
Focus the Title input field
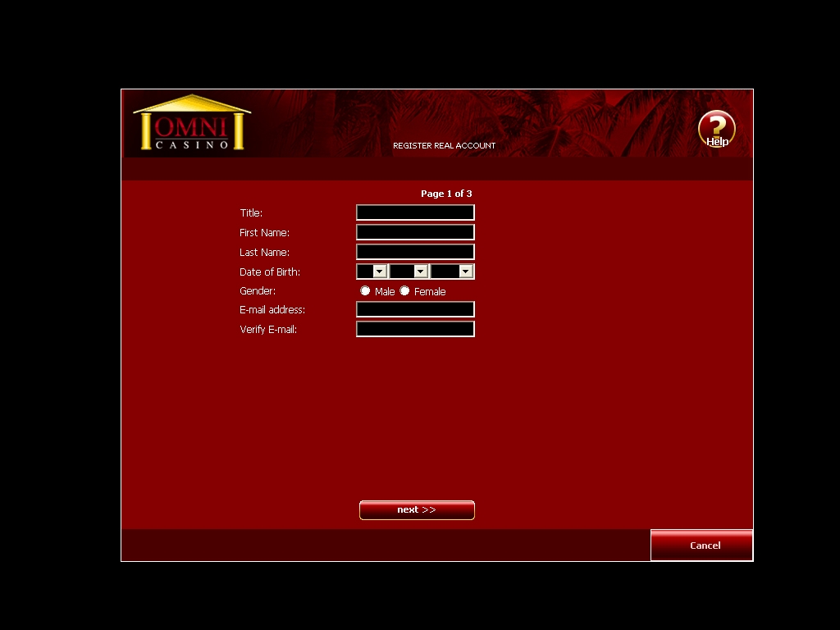pos(415,212)
